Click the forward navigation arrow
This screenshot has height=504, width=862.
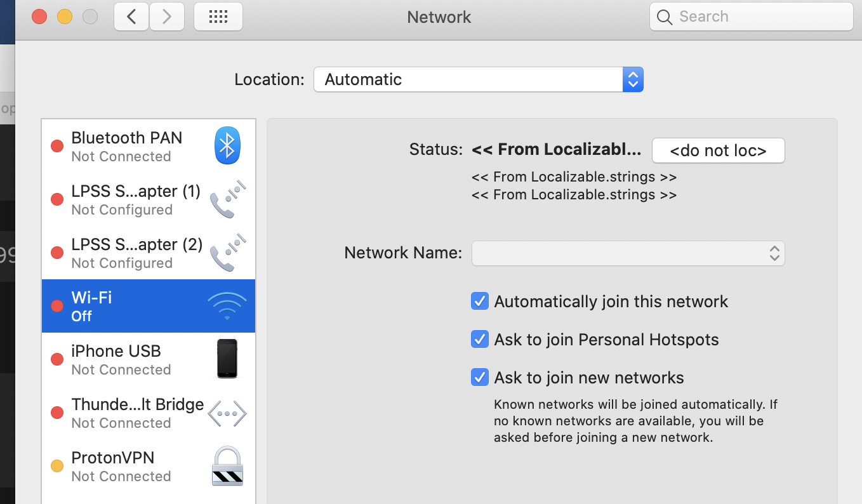pyautogui.click(x=166, y=17)
